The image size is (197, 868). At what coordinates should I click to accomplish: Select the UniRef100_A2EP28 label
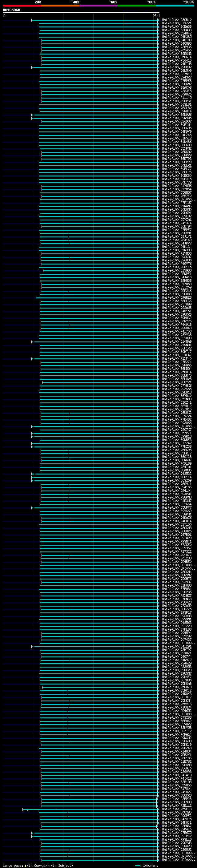(177, 799)
